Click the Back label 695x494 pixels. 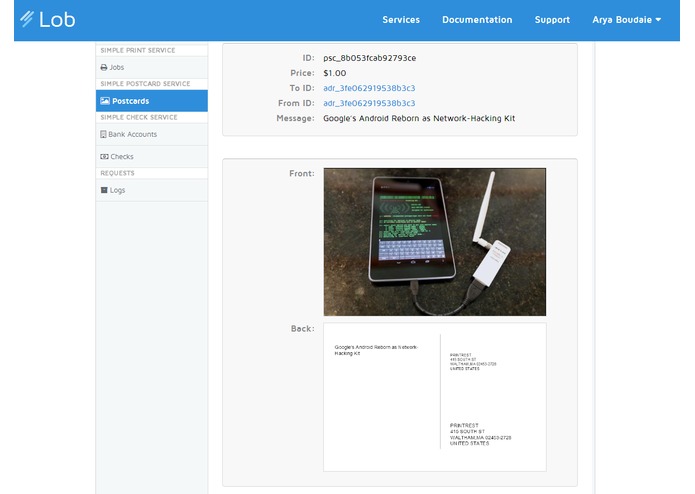303,329
